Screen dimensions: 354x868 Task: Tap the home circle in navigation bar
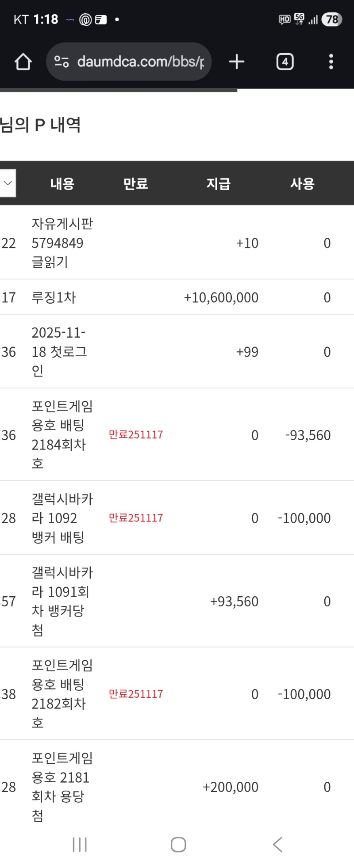pyautogui.click(x=177, y=845)
